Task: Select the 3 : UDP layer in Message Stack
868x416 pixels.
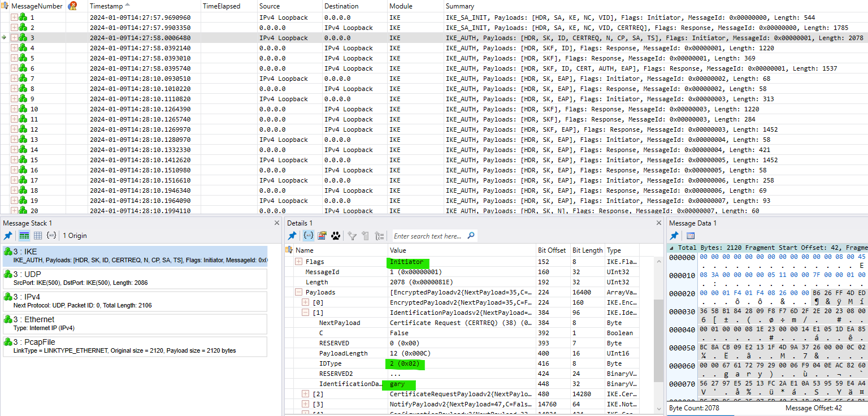Action: [x=134, y=278]
